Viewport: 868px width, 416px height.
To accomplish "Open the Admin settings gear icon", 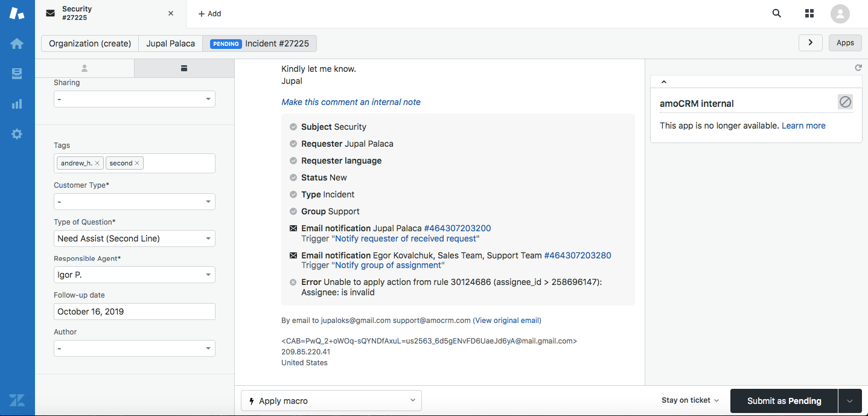I will point(17,135).
